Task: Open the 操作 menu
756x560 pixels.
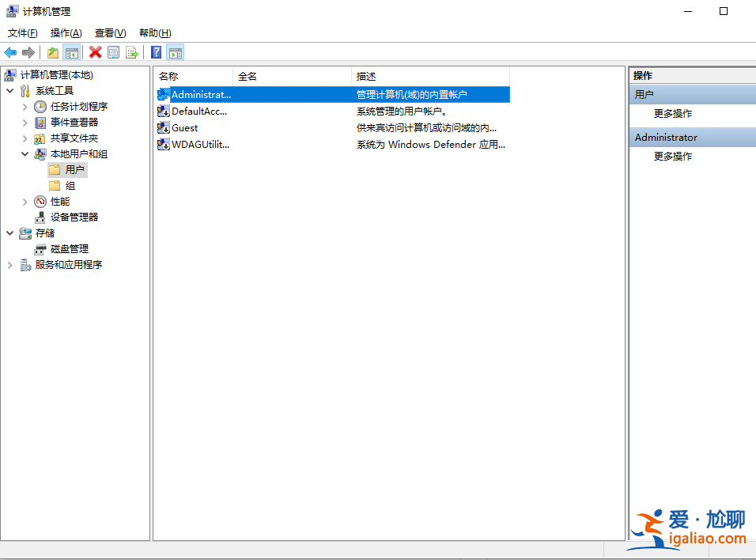Action: click(x=66, y=32)
